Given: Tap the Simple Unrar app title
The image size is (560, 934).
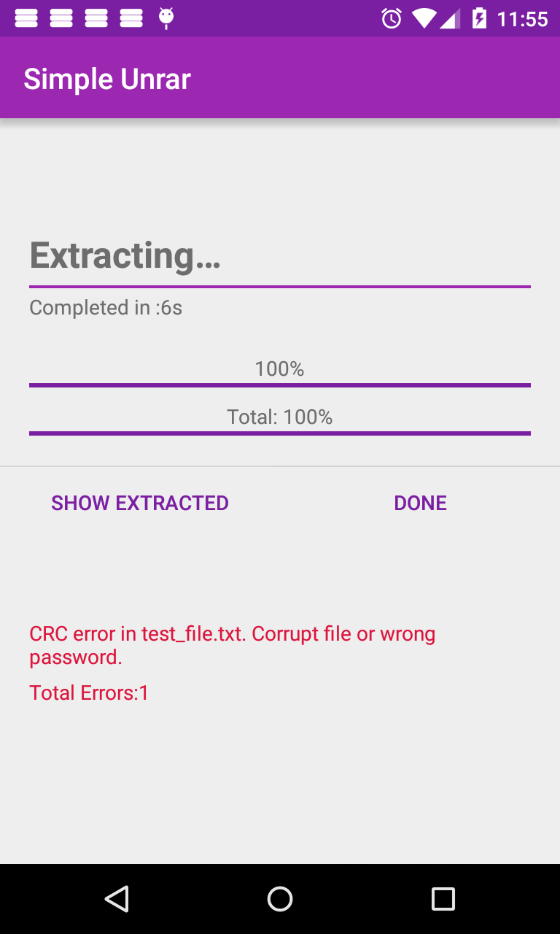Looking at the screenshot, I should point(107,79).
